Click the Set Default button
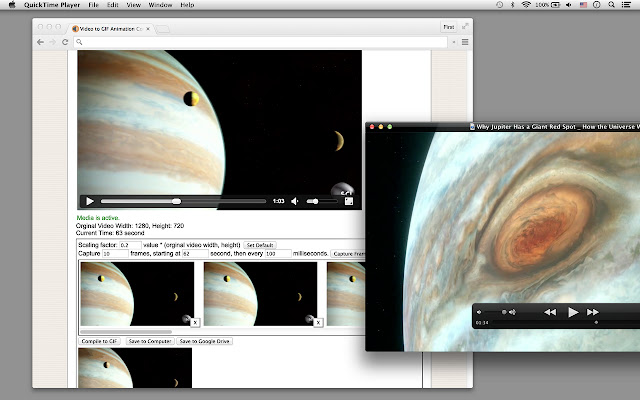This screenshot has height=400, width=640. pos(260,245)
